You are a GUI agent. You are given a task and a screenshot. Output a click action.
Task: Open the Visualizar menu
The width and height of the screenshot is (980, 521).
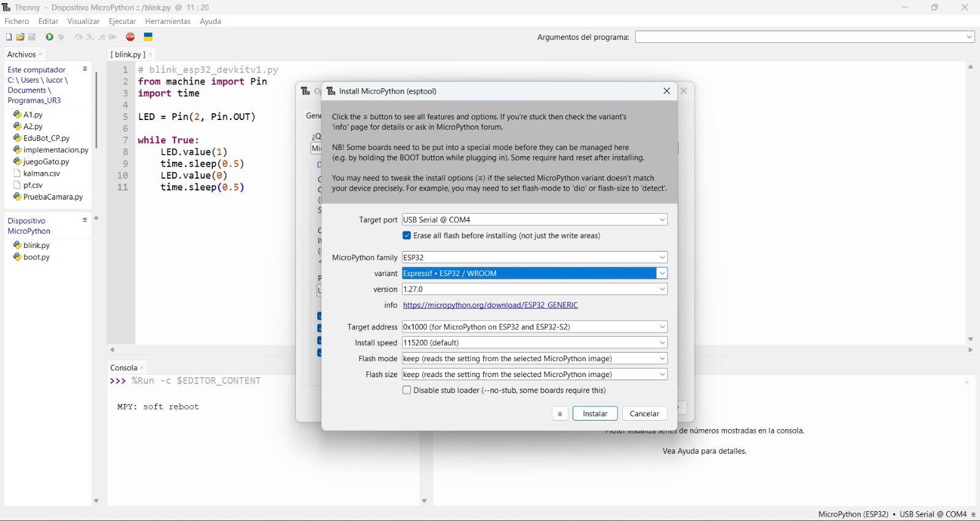coord(83,21)
